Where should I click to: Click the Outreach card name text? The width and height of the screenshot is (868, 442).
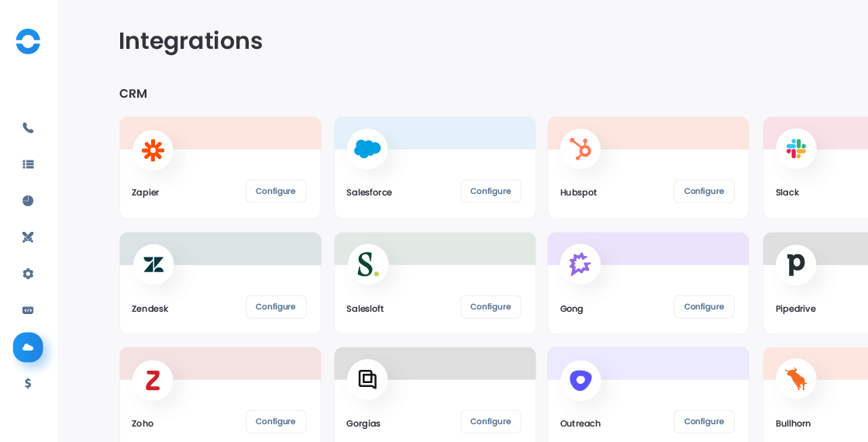[x=580, y=423]
